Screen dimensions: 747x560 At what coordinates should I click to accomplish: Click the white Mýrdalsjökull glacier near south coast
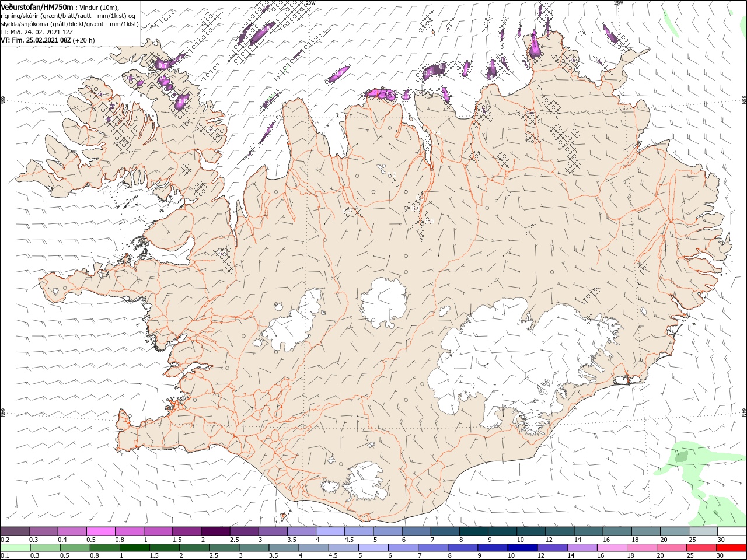366,482
